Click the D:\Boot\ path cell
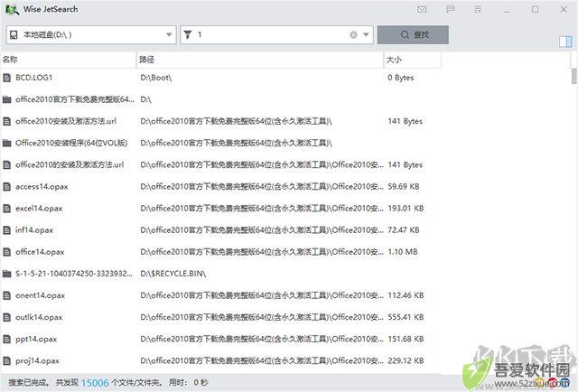Viewport: 578px width, 392px height. 156,78
